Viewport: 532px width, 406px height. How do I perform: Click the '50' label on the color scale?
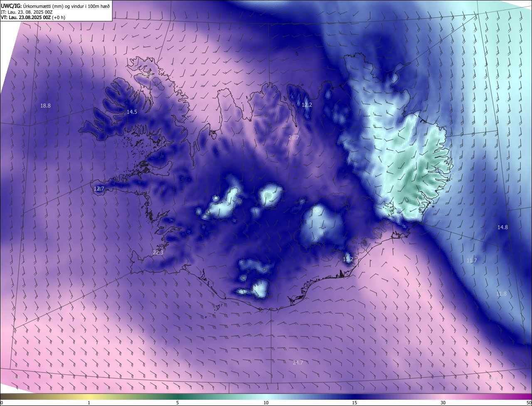click(529, 403)
